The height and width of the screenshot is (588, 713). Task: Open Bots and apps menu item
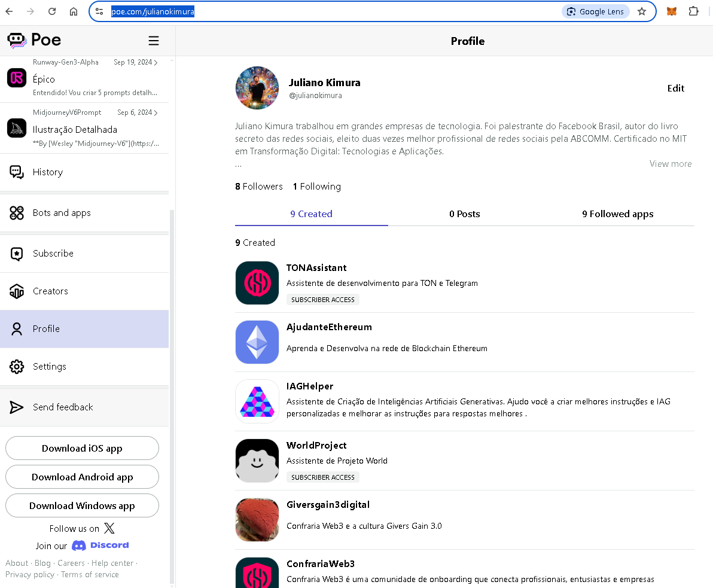(84, 213)
